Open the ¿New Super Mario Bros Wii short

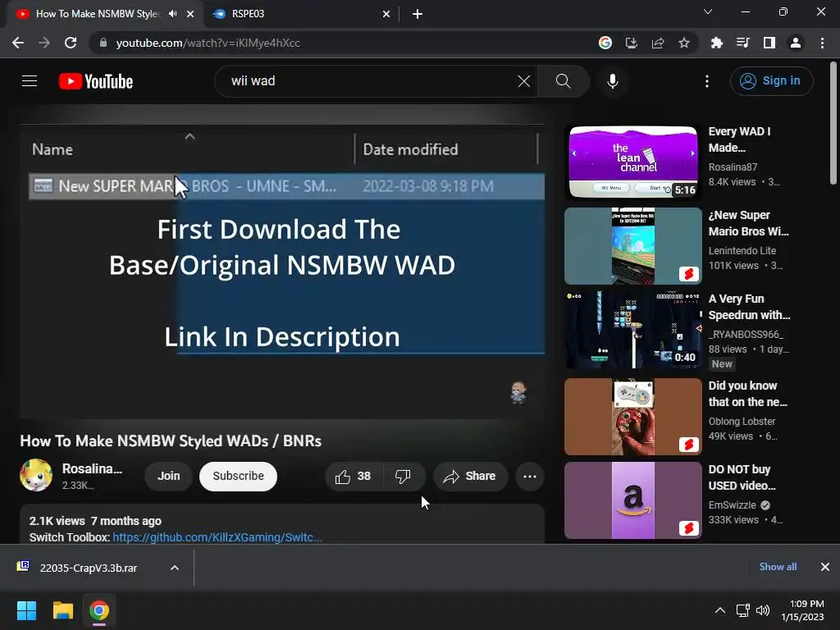[x=633, y=246]
